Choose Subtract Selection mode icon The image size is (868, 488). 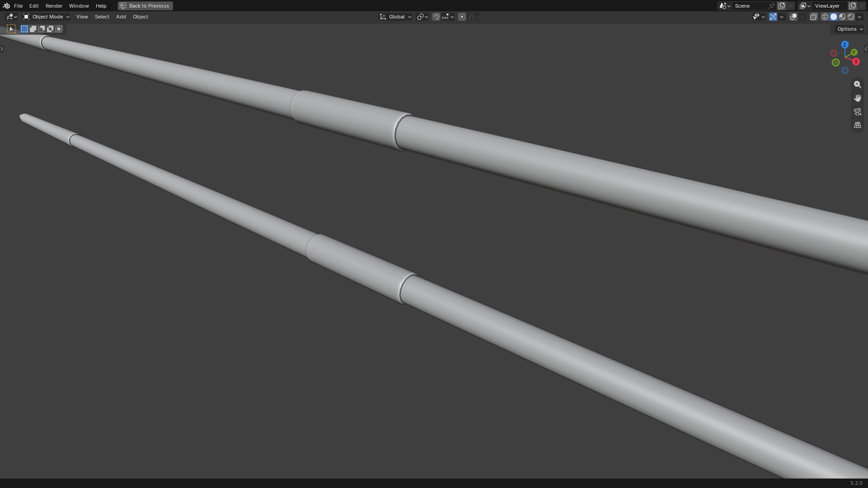42,29
